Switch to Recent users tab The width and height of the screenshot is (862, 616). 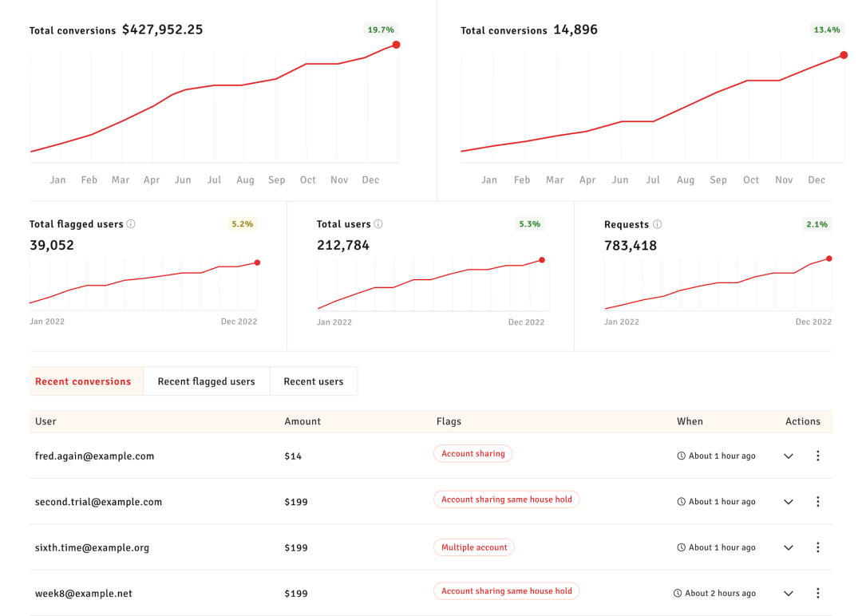click(x=314, y=381)
